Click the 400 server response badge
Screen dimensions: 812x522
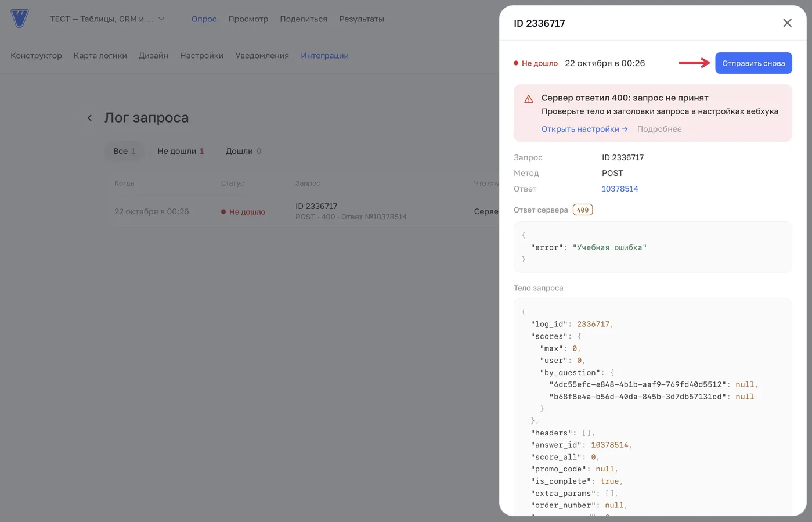click(583, 210)
